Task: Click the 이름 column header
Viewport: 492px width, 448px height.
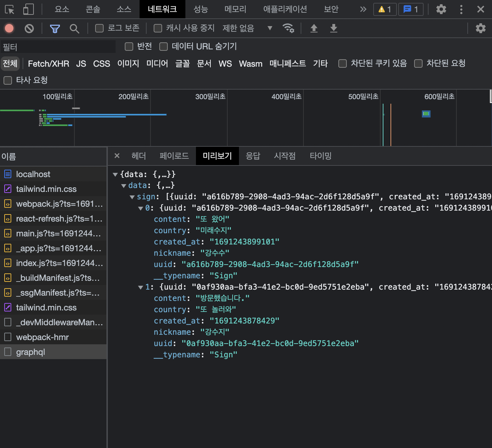Action: 53,156
